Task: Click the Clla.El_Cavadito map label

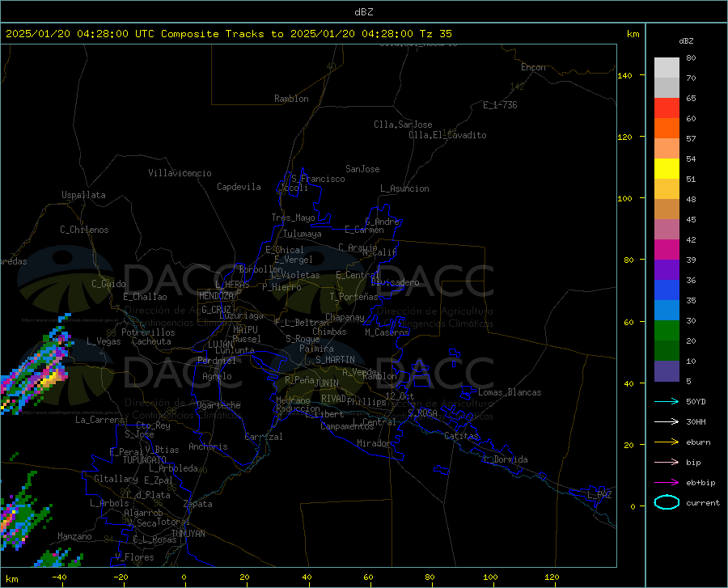Action: pyautogui.click(x=447, y=135)
